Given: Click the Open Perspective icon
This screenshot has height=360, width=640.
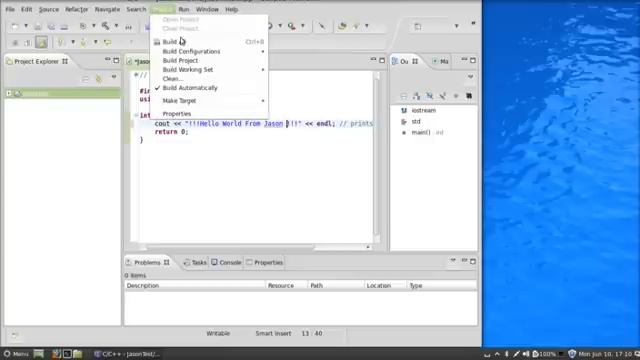Looking at the screenshot, I should [418, 27].
